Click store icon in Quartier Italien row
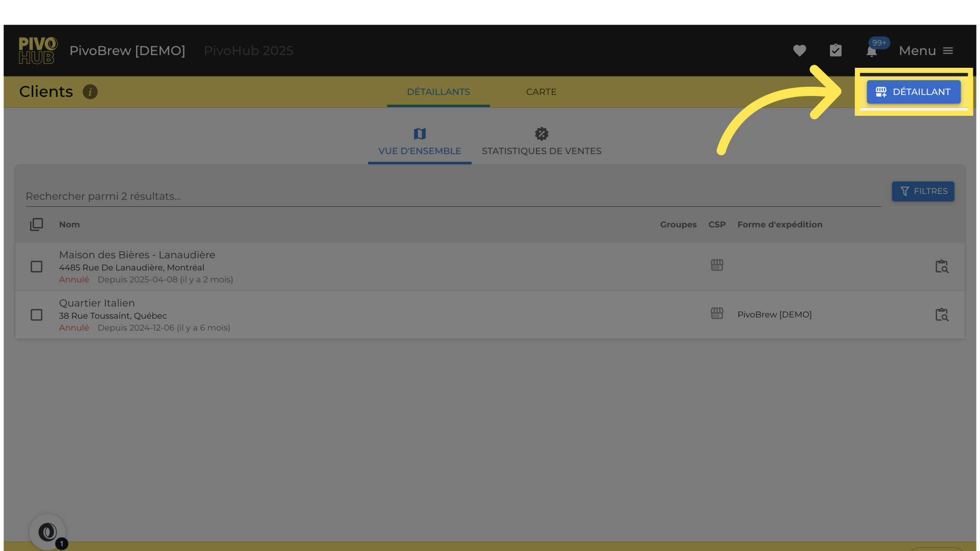The image size is (980, 551). click(x=717, y=314)
